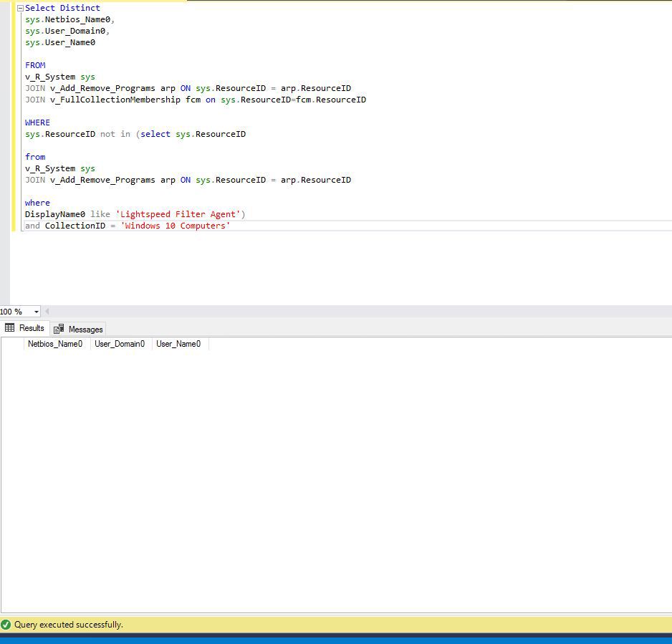
Task: Click the lowercase 'where' keyword
Action: click(x=37, y=203)
